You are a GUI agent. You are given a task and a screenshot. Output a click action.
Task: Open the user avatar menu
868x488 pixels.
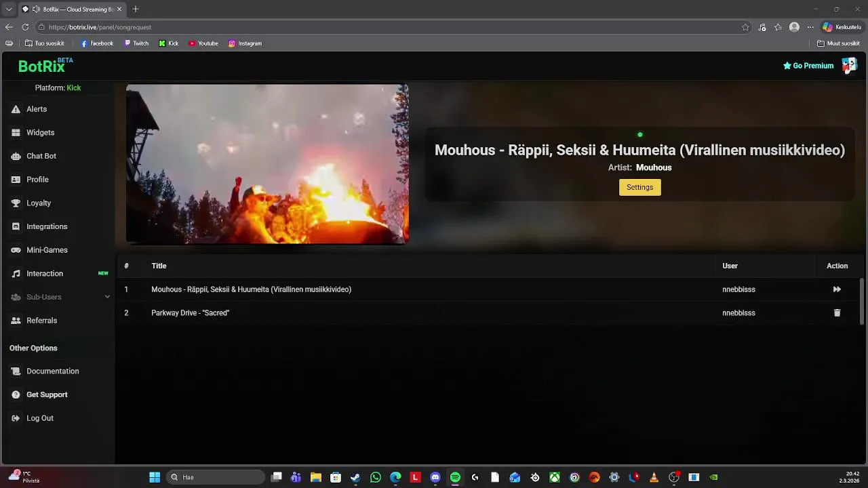tap(849, 65)
